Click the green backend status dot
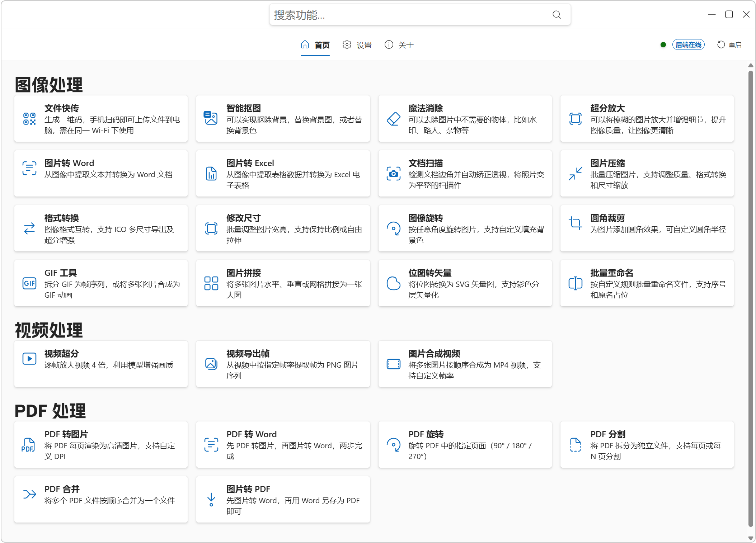This screenshot has height=543, width=756. click(x=663, y=45)
